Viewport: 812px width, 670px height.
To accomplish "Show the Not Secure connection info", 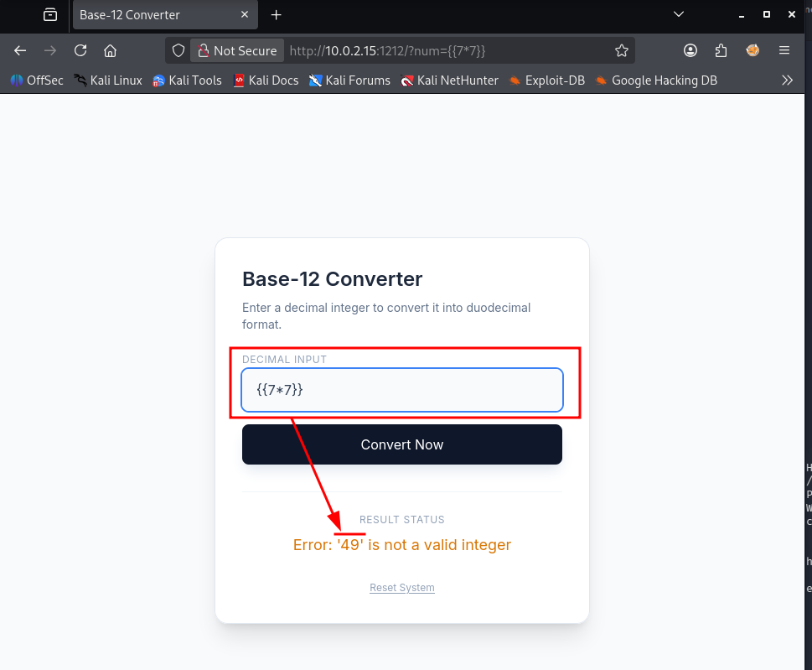I will point(238,51).
